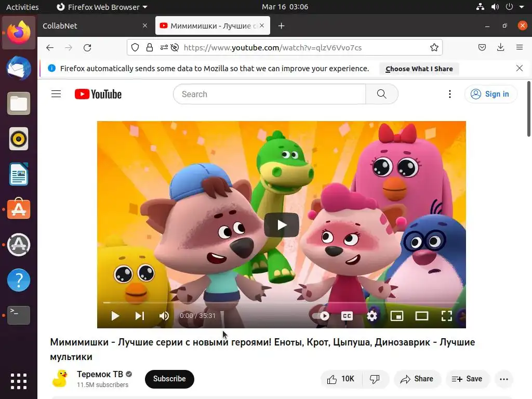Screen dimensions: 532x399
Task: Launch Thunderbird Mail from dock
Action: [19, 68]
